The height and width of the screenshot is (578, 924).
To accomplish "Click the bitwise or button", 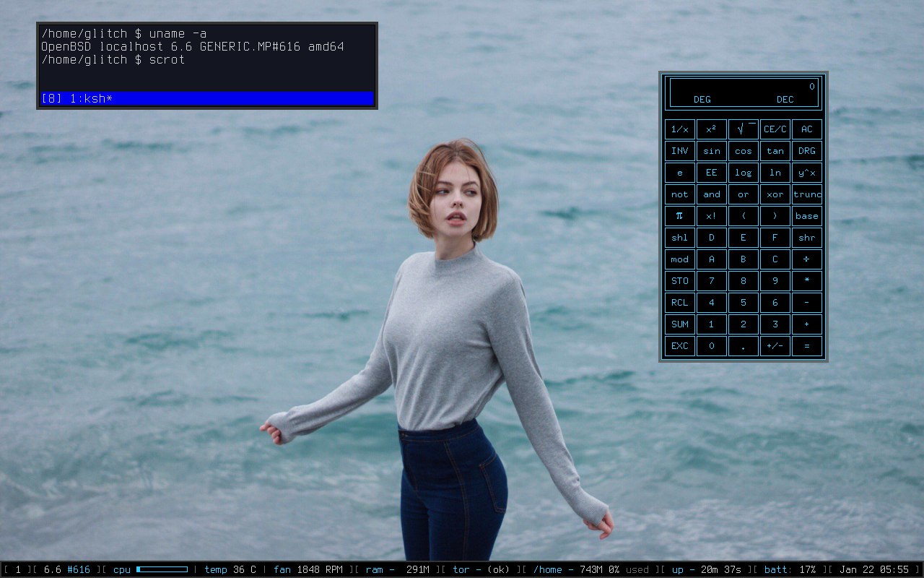I will [744, 194].
